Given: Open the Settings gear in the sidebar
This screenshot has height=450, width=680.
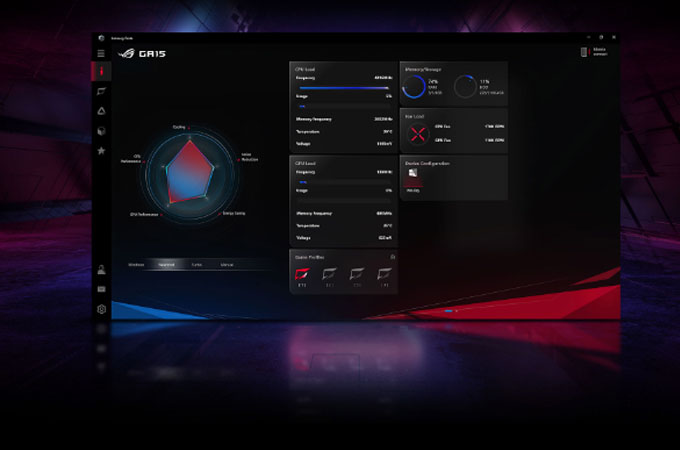Looking at the screenshot, I should click(101, 309).
